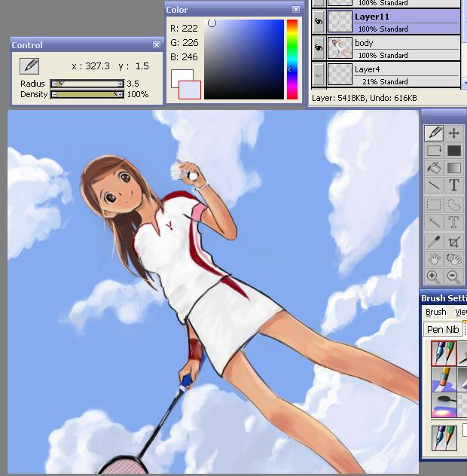This screenshot has height=476, width=467.
Task: Click the '21% Standard' label of Layer4
Action: coord(385,82)
